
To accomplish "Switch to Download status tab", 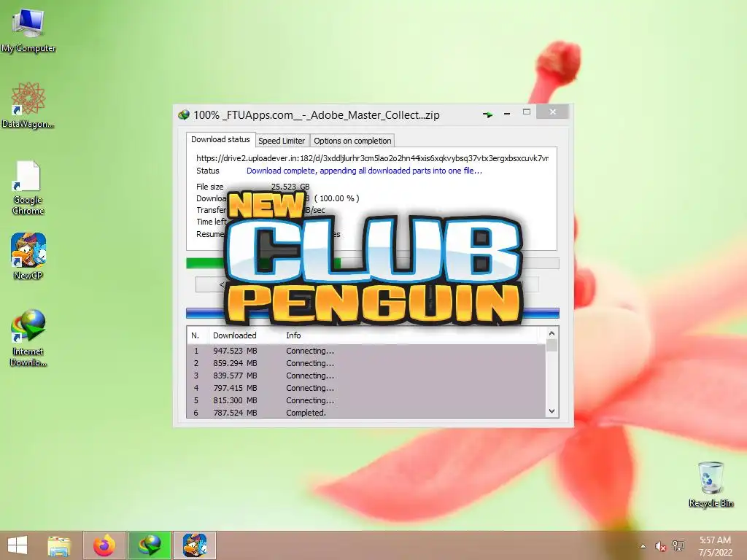I will coord(220,139).
